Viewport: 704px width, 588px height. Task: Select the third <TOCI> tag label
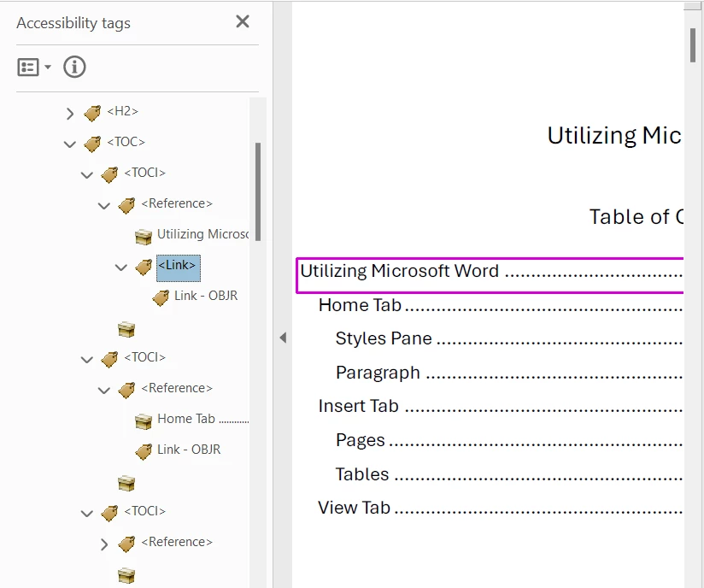144,511
